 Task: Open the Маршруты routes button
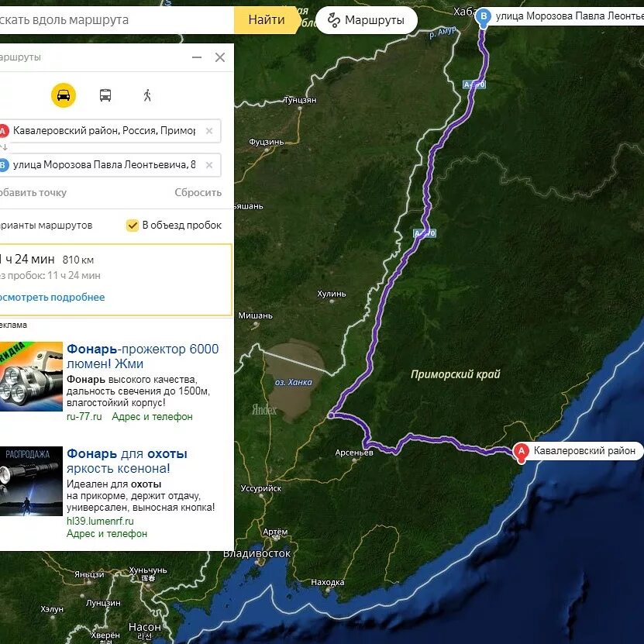(367, 19)
